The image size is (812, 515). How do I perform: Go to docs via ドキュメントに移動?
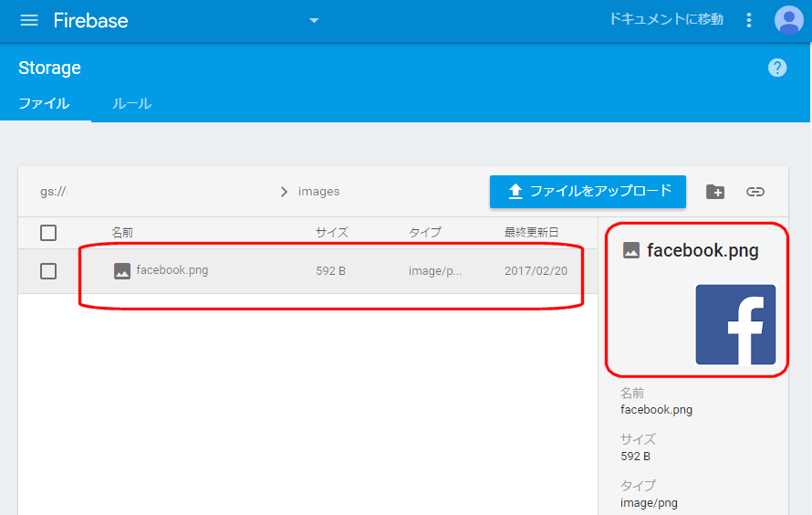666,19
